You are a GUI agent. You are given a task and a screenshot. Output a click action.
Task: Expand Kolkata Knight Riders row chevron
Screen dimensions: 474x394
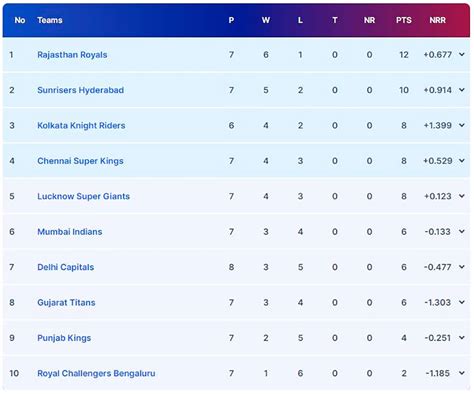(462, 125)
